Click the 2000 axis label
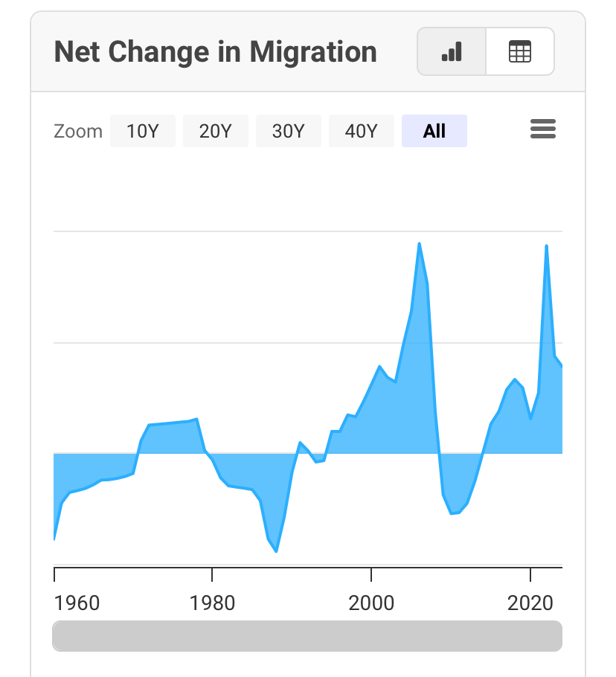Screen dimensions: 616x677 pos(371,603)
